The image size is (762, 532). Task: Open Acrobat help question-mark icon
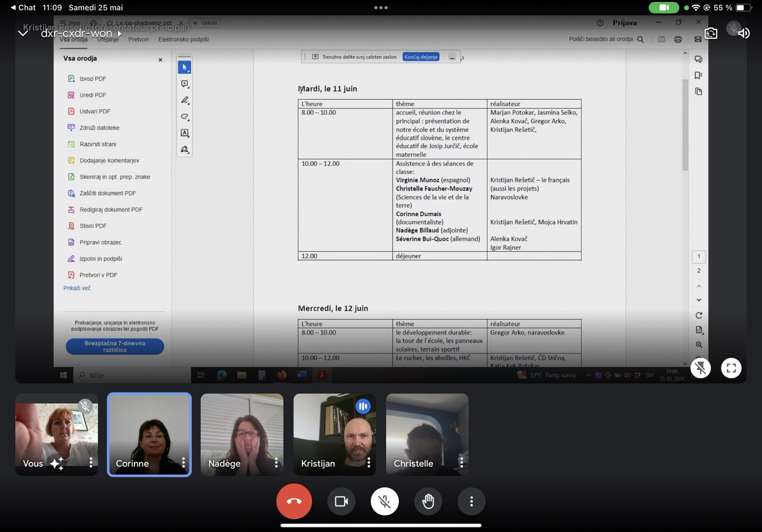(x=600, y=23)
